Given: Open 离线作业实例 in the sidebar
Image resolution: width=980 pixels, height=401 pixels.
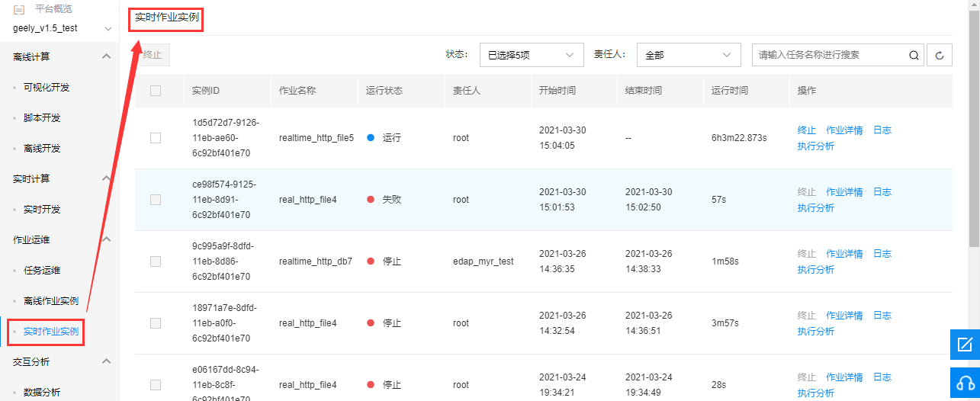Looking at the screenshot, I should pos(51,301).
